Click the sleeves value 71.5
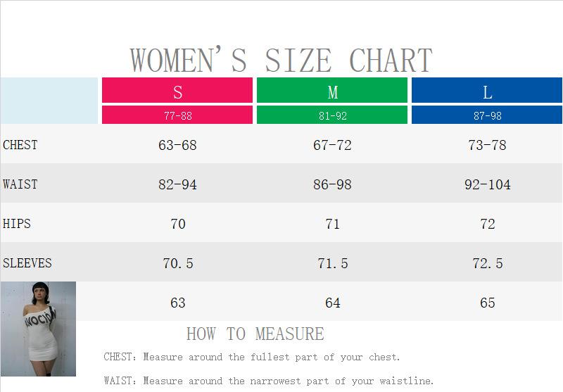This screenshot has height=392, width=563. coord(332,263)
